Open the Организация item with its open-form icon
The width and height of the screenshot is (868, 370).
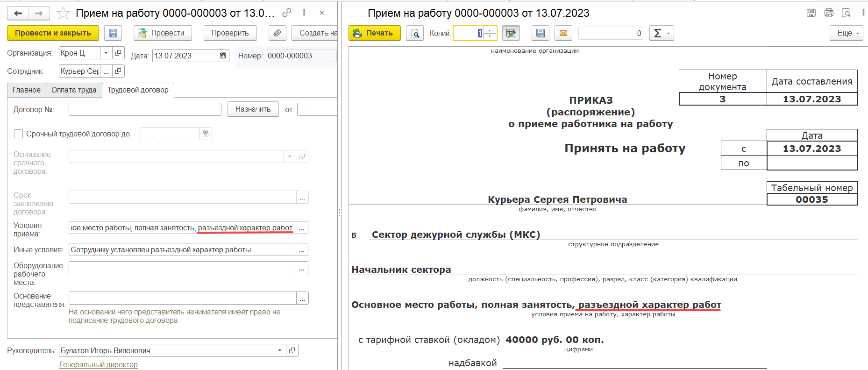118,53
